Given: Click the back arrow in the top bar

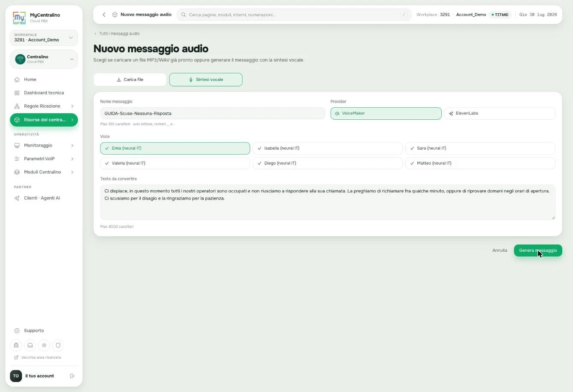Looking at the screenshot, I should [104, 15].
